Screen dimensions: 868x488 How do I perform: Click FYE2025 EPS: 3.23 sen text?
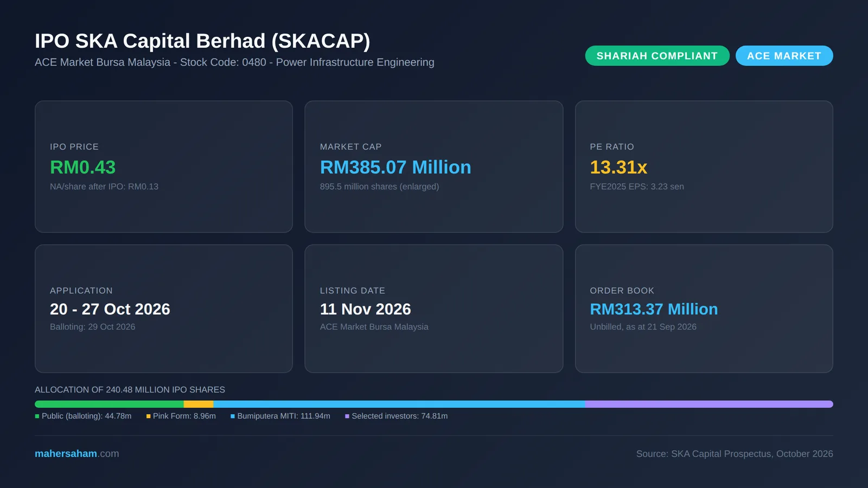pyautogui.click(x=637, y=187)
